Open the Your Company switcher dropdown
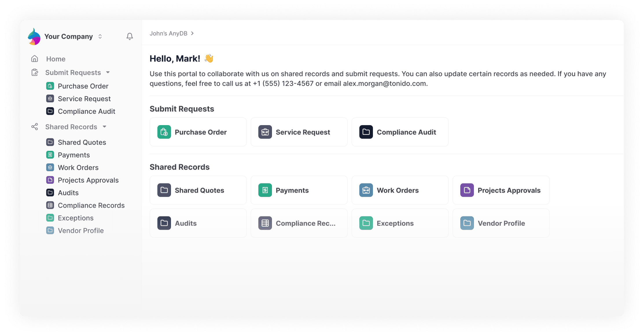Image resolution: width=644 pixels, height=336 pixels. (x=100, y=36)
